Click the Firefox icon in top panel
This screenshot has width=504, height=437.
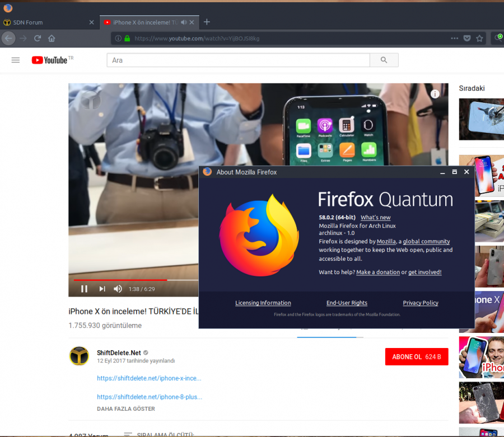click(8, 8)
